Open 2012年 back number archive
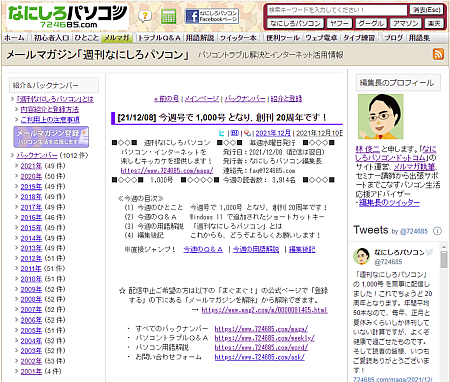The height and width of the screenshot is (382, 450). click(x=31, y=258)
